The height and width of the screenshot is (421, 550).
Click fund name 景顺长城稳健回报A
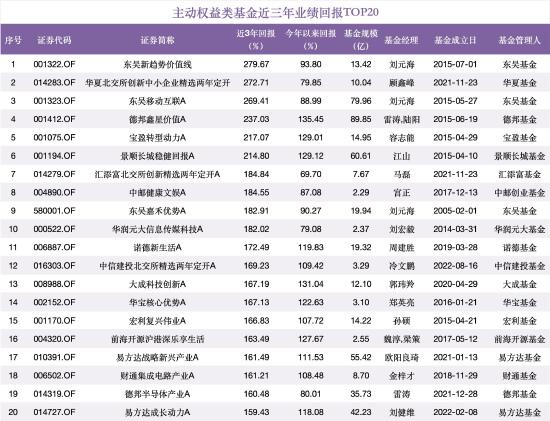click(157, 156)
